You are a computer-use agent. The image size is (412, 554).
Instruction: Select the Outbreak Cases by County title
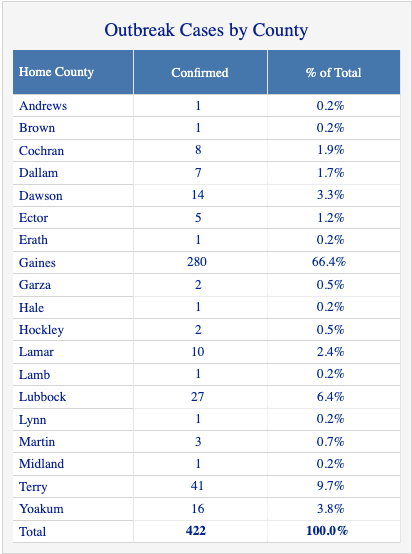[206, 30]
